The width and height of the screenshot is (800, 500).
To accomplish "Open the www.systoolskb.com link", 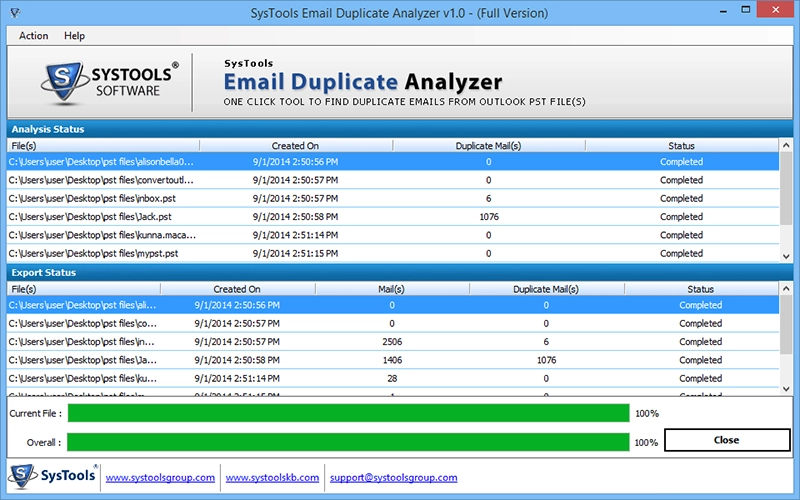I will pos(272,478).
